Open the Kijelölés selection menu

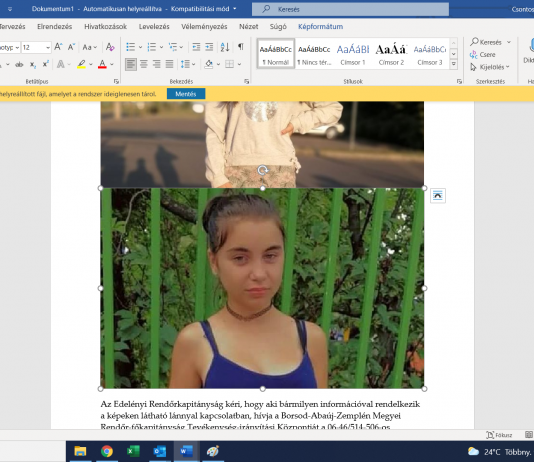(x=490, y=67)
